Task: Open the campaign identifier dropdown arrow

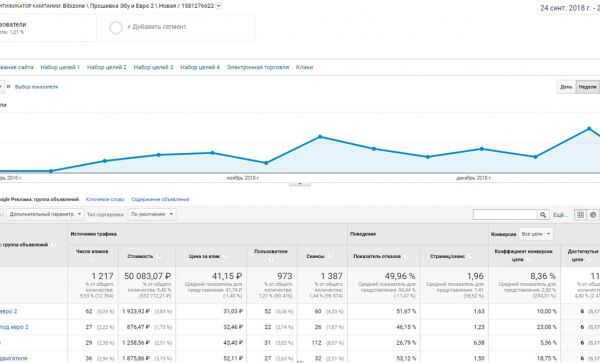Action: pos(218,6)
